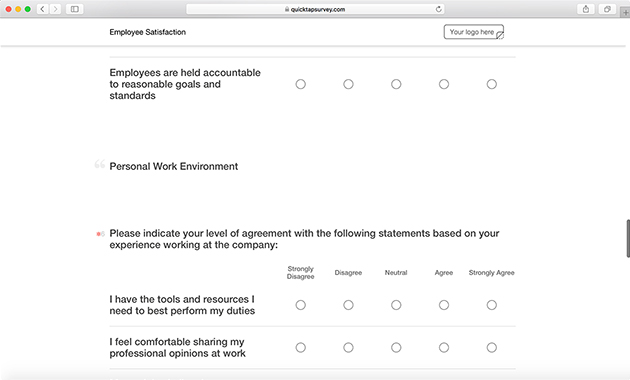Click the page vertical scrollbar thumb
The height and width of the screenshot is (380, 630).
[628, 239]
